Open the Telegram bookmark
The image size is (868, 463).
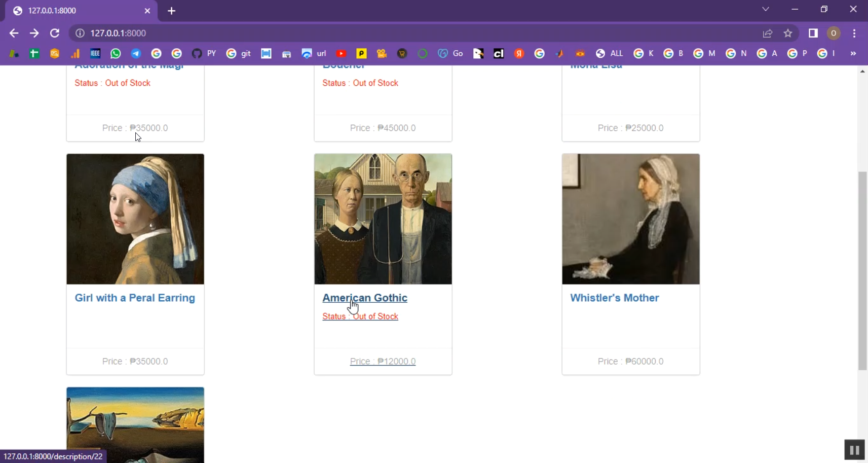point(136,53)
